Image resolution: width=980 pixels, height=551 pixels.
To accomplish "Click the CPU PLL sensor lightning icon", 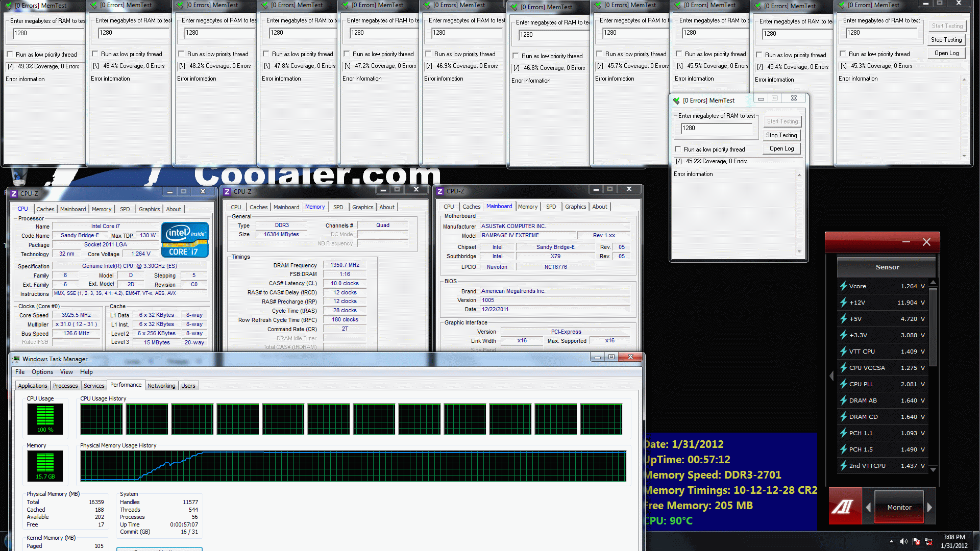I will [x=843, y=384].
